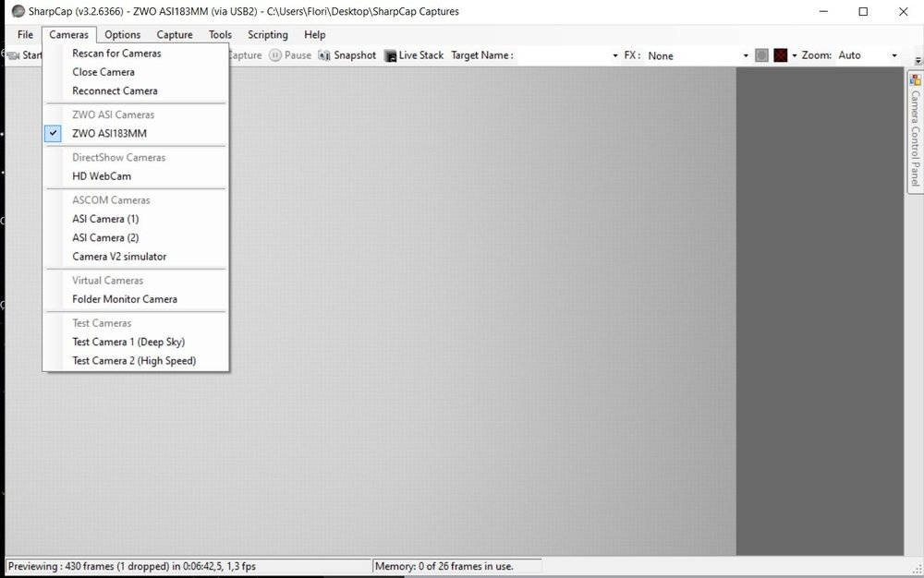Expand the toolbar overflow arrow
This screenshot has width=924, height=578.
tap(918, 61)
